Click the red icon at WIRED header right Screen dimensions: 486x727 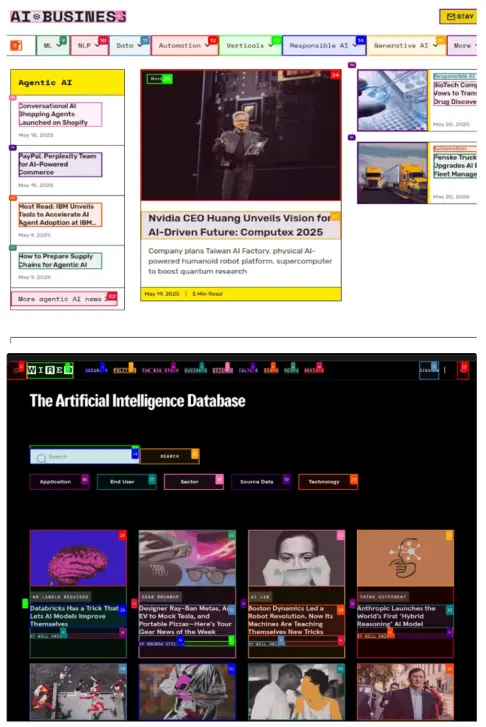pos(463,370)
